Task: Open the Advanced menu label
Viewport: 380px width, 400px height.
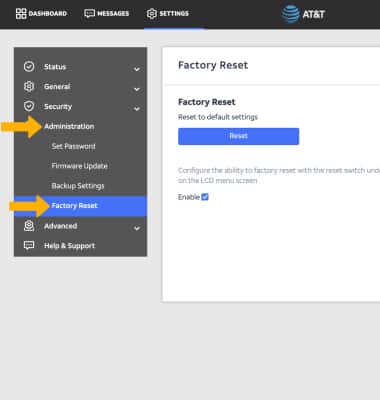Action: 61,226
